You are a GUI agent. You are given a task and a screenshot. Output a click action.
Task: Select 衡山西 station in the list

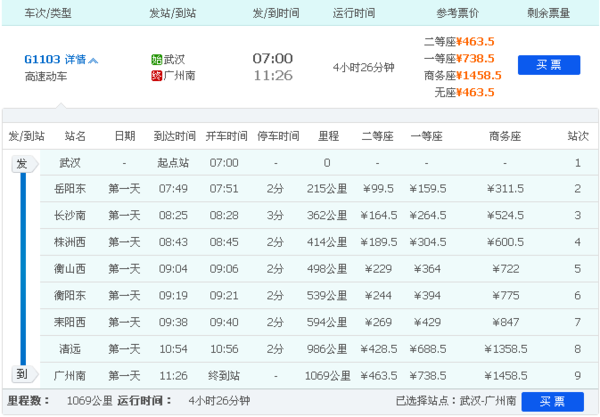point(70,268)
